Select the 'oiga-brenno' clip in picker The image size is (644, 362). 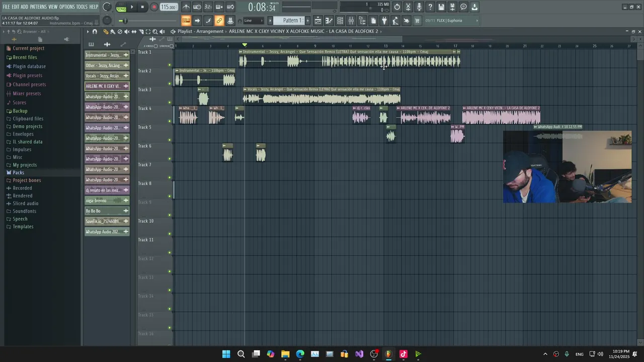click(107, 201)
